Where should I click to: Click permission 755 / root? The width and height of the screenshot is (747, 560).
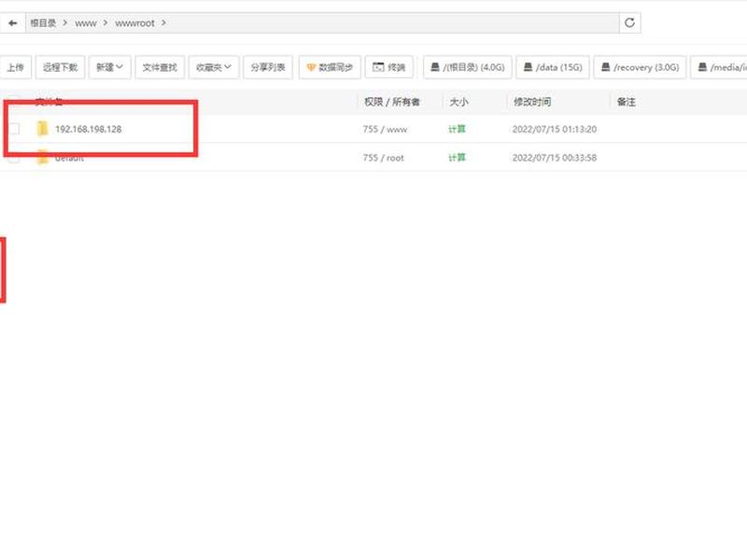point(384,158)
